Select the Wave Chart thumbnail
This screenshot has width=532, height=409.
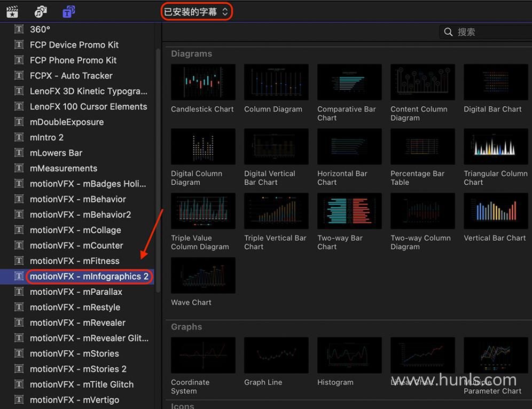[203, 276]
